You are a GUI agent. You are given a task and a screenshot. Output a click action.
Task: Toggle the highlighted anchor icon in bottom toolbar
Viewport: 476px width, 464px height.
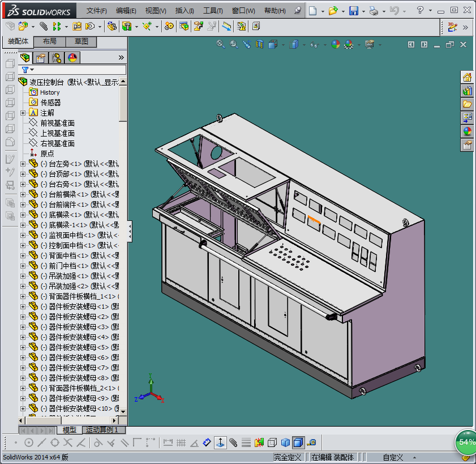(220, 442)
